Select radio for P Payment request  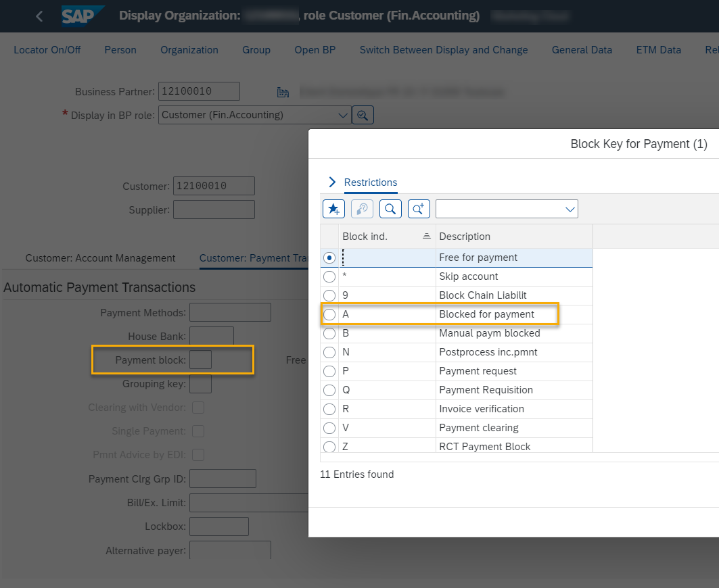329,371
